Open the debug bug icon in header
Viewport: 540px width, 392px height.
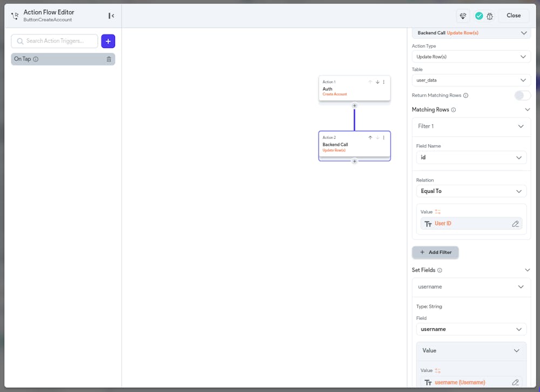coord(490,16)
